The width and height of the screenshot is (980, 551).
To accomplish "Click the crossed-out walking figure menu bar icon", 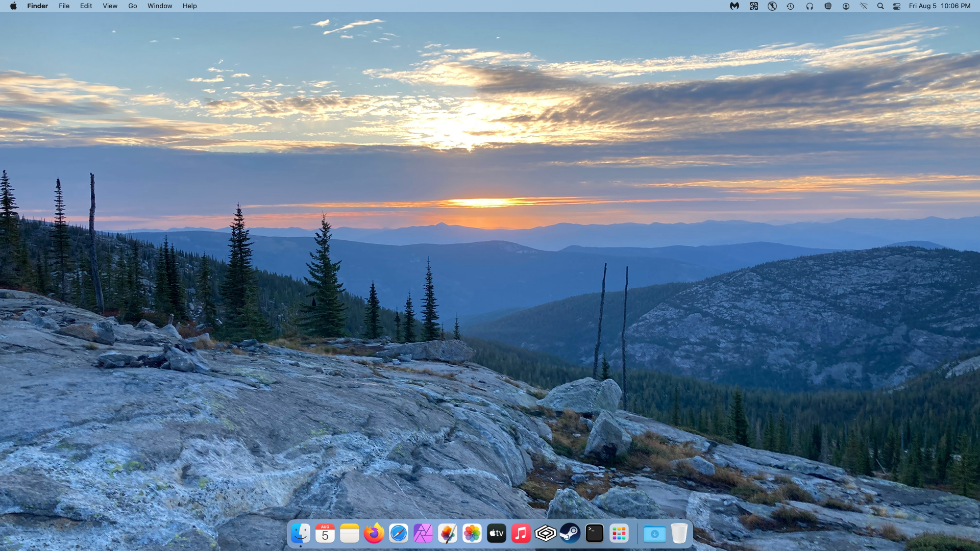I will point(772,6).
